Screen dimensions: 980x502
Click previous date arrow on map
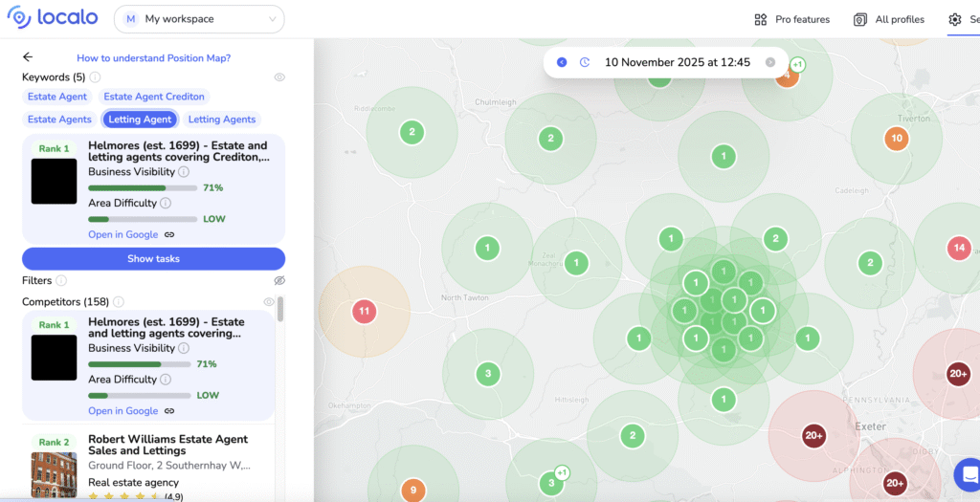pyautogui.click(x=562, y=62)
